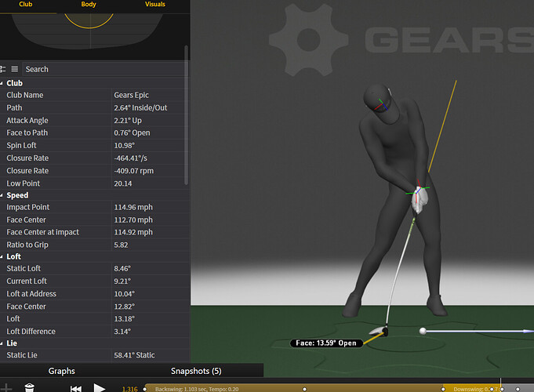Select the Club Name row

93,95
